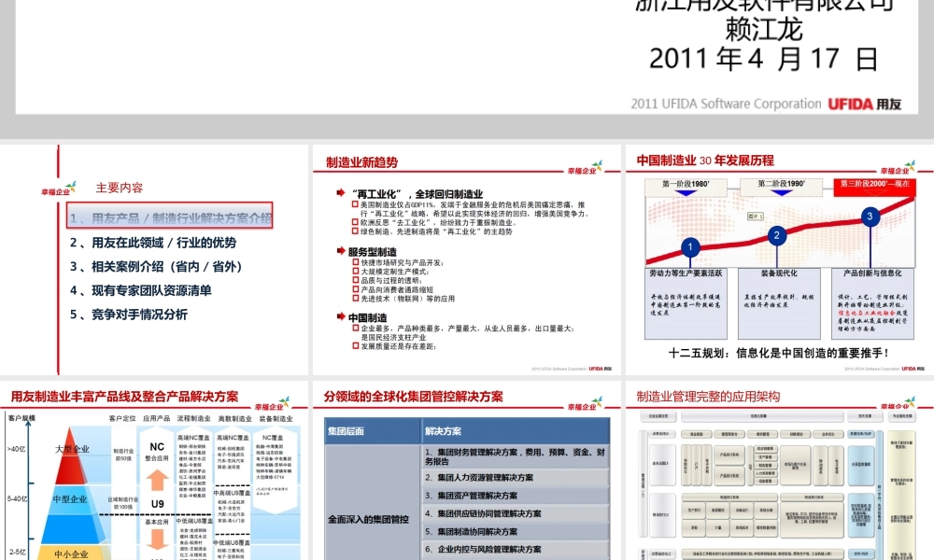Click numbered circle 3 on timeline curve
934x560 pixels.
tap(870, 216)
